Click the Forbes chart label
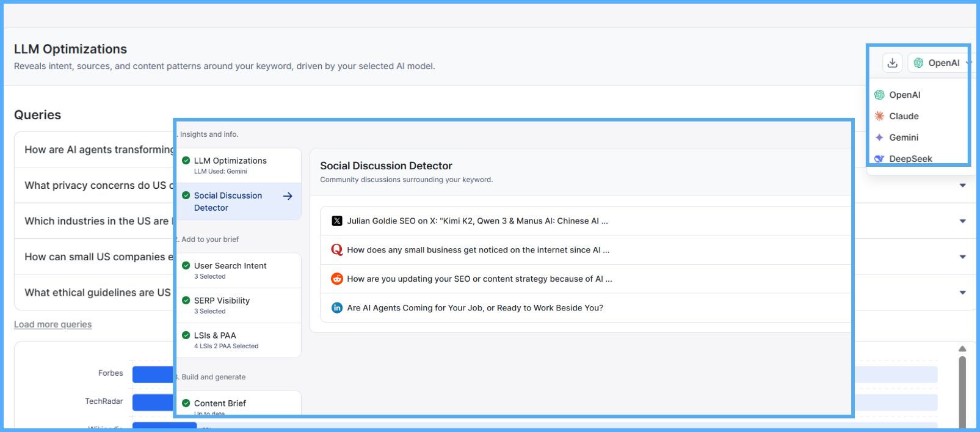This screenshot has height=432, width=980. click(111, 373)
